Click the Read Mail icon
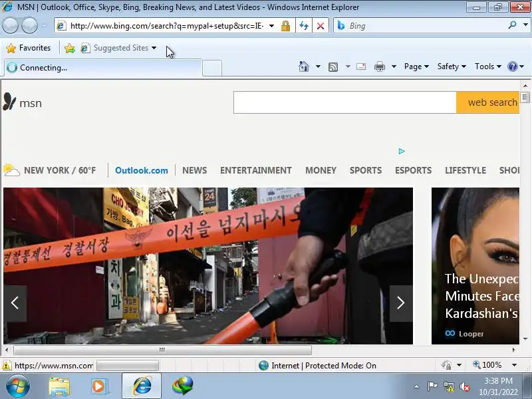Viewport: 532px width, 399px height. (361, 66)
